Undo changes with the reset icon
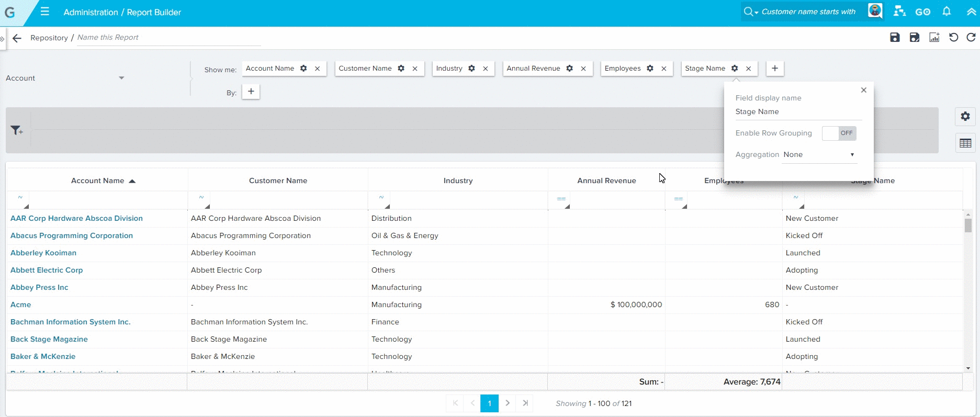This screenshot has width=980, height=417. pos(953,37)
